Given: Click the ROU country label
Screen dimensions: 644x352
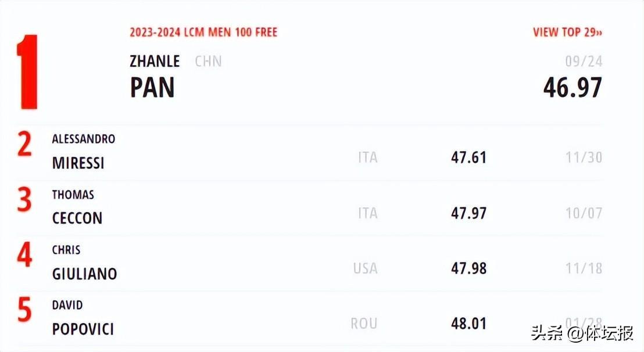Looking at the screenshot, I should click(364, 324).
